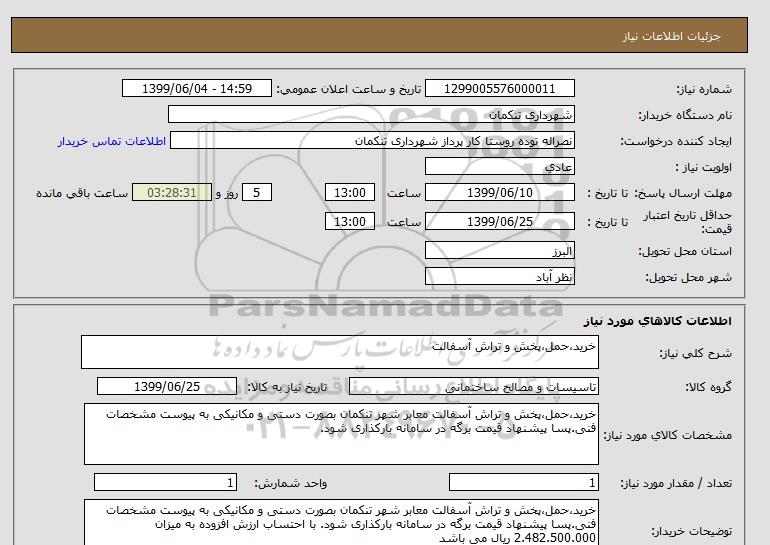Click the price validity date field in the حداقل تاریخ اعتبار قیمت row
The width and height of the screenshot is (770, 545).
coord(499,221)
